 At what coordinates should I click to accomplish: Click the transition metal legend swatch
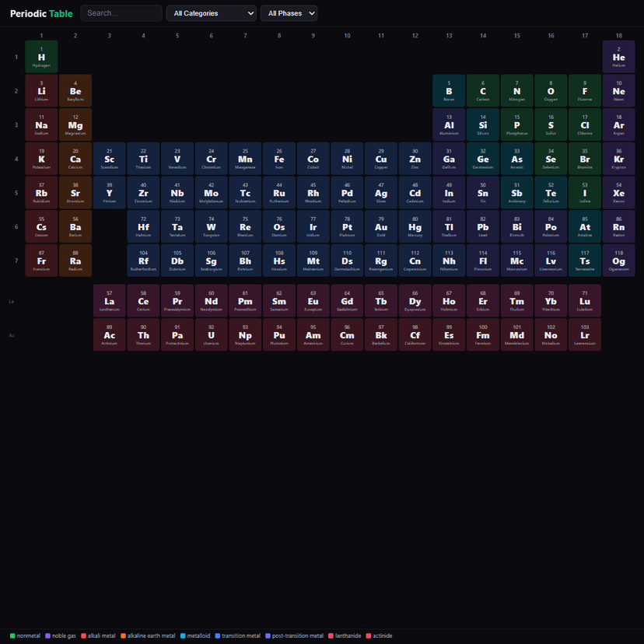point(218,635)
